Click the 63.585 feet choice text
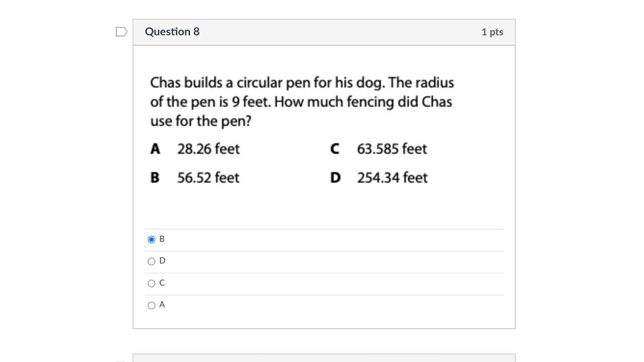 click(x=392, y=149)
